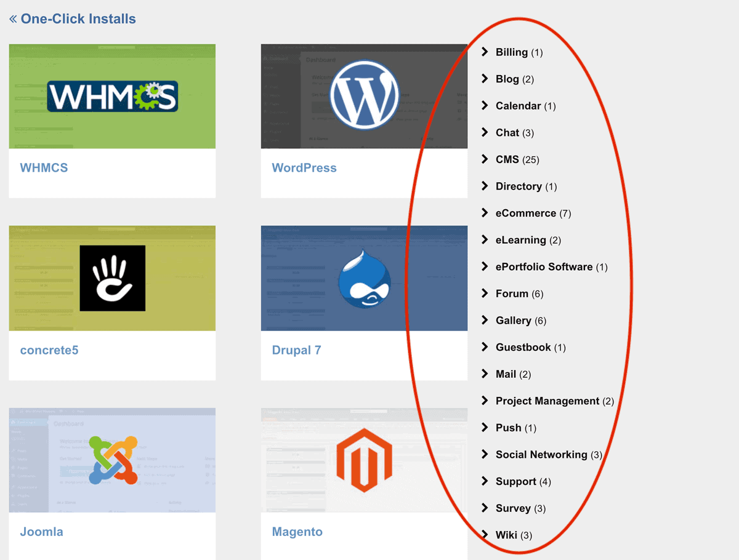Expand the Blog category chevron
The width and height of the screenshot is (739, 560).
(485, 79)
